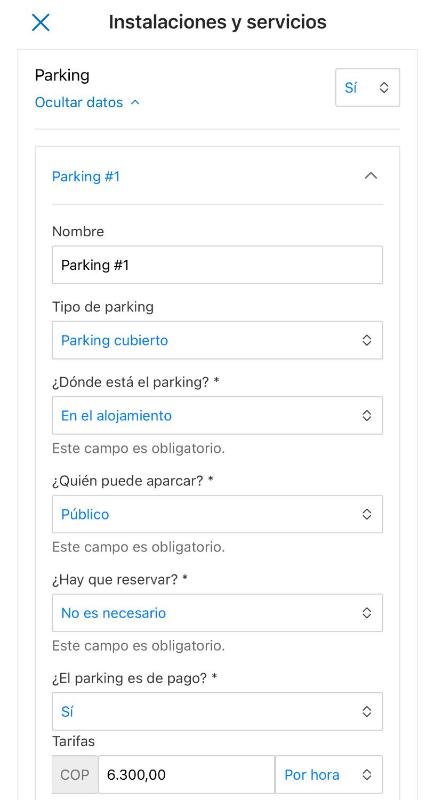Click the arrows icon on Parking cubierto
435x800 pixels.
[x=367, y=340]
